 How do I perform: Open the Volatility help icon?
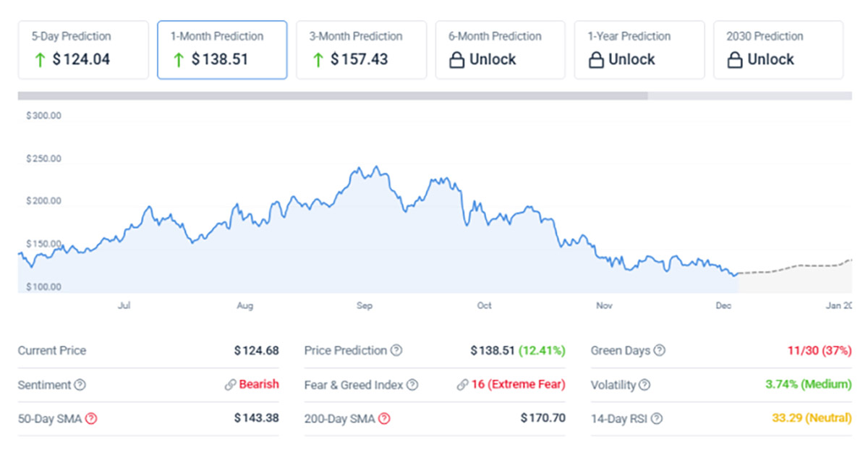pyautogui.click(x=644, y=385)
